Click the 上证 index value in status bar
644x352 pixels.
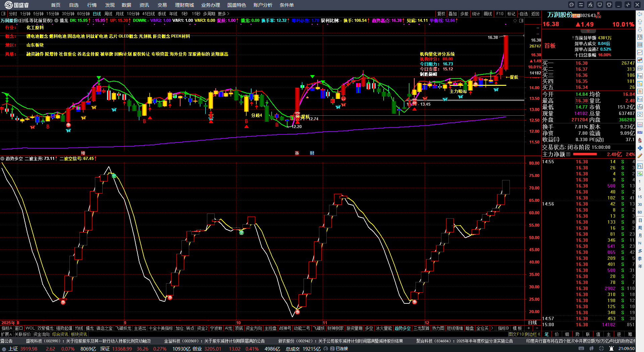29,349
